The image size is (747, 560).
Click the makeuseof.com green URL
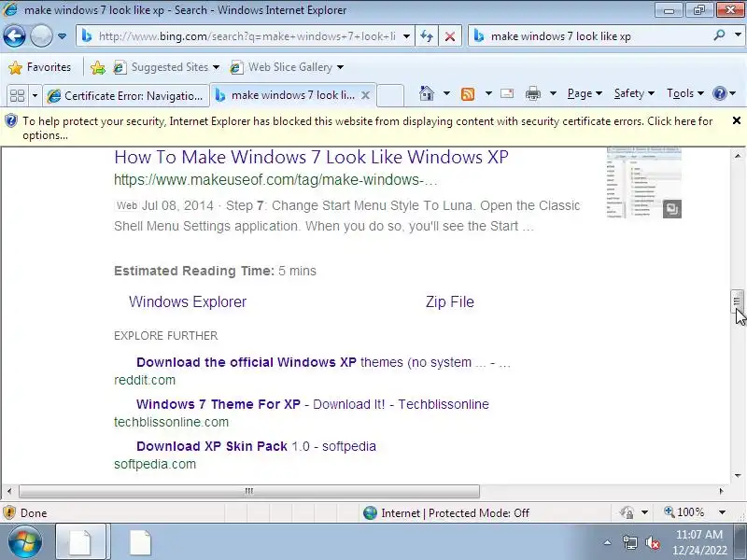coord(275,179)
